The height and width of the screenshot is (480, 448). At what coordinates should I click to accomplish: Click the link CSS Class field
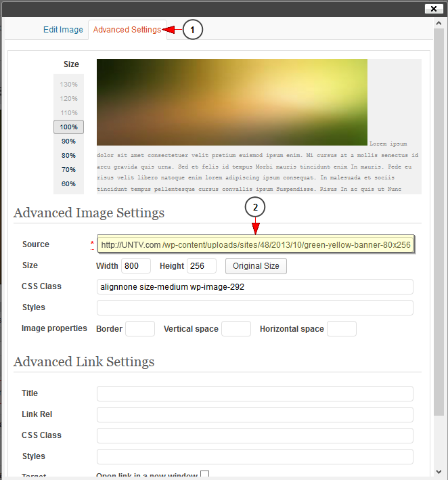click(x=255, y=435)
